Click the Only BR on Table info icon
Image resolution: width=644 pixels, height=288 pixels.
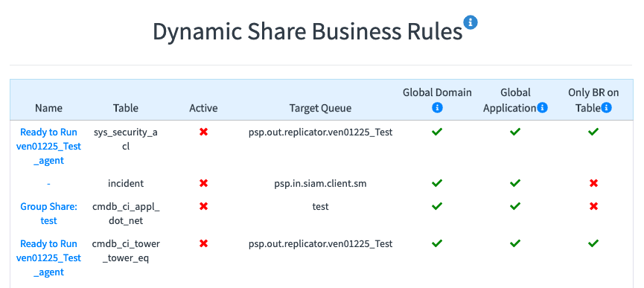tap(607, 108)
